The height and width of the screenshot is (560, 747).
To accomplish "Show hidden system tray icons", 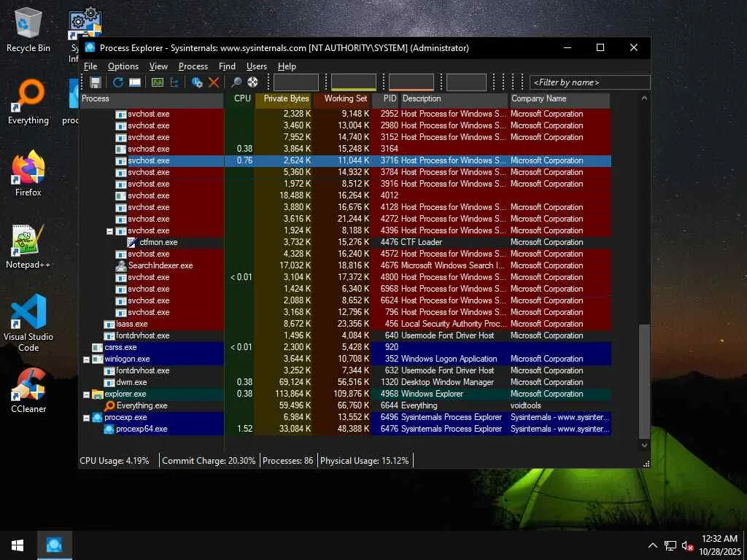I will click(653, 545).
